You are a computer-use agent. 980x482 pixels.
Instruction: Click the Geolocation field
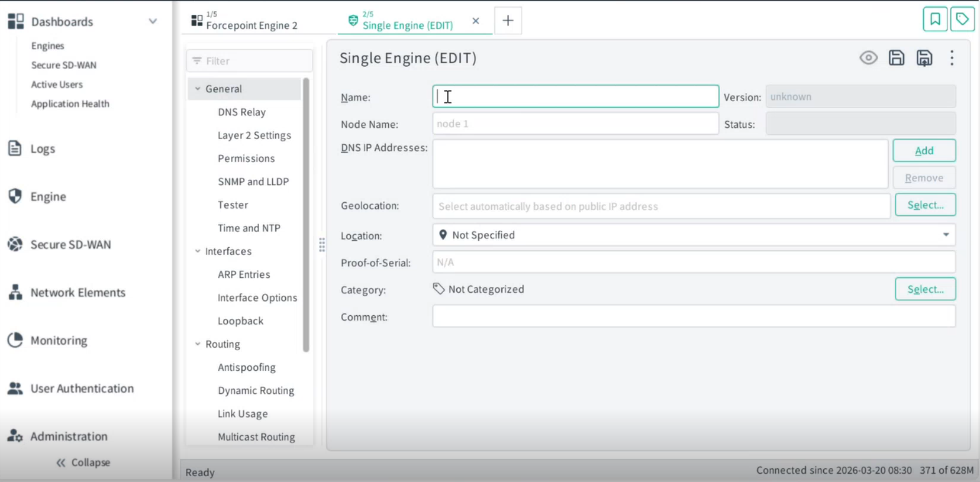tap(662, 206)
